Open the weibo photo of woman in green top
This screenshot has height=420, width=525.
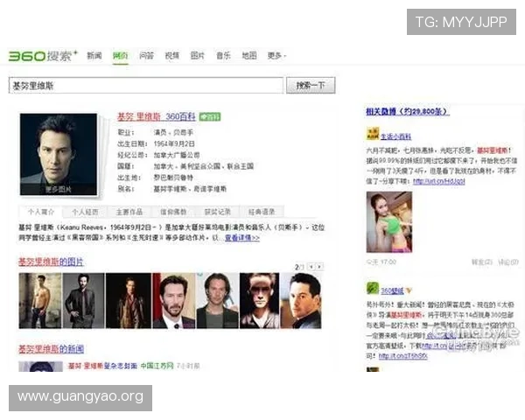[x=389, y=221]
